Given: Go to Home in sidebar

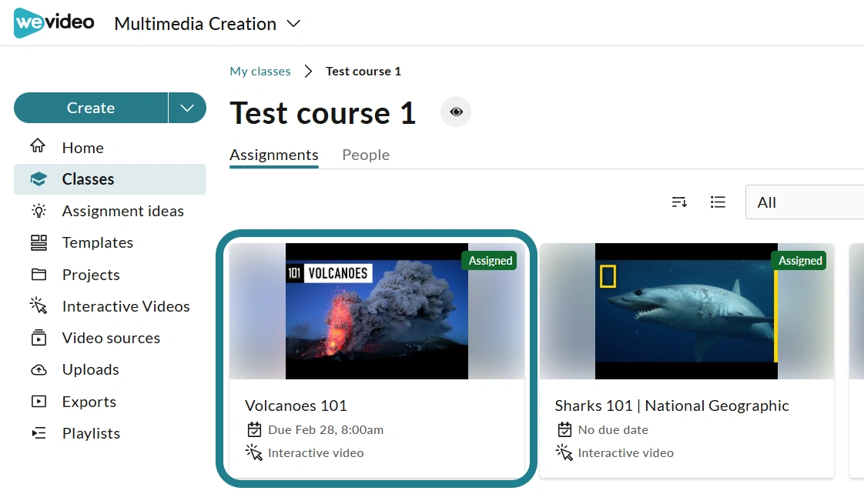Looking at the screenshot, I should 82,148.
